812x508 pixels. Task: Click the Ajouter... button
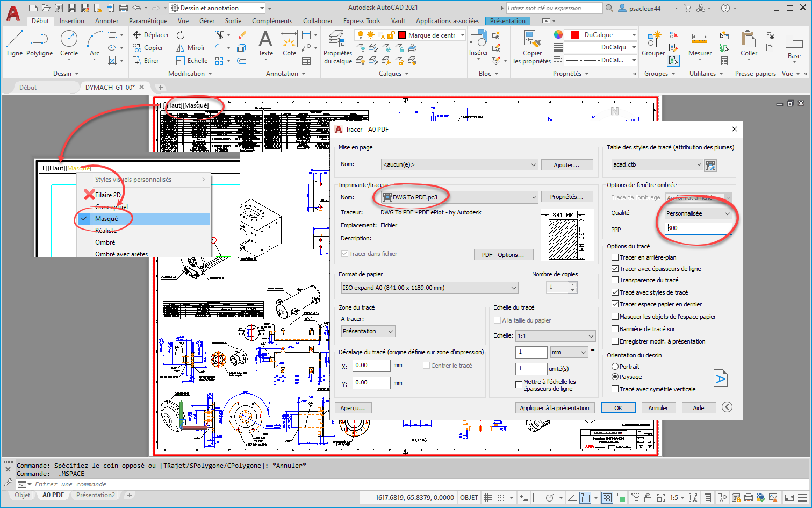(566, 165)
